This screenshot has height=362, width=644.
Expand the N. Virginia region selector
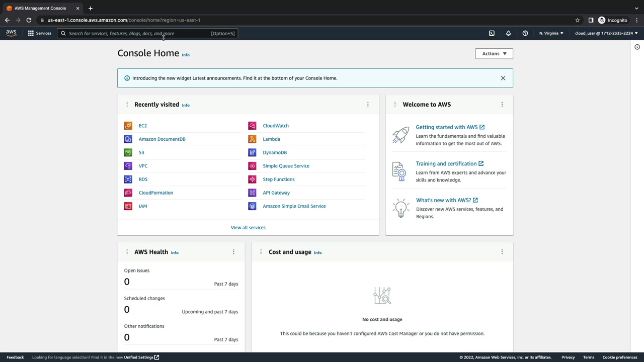(x=551, y=33)
